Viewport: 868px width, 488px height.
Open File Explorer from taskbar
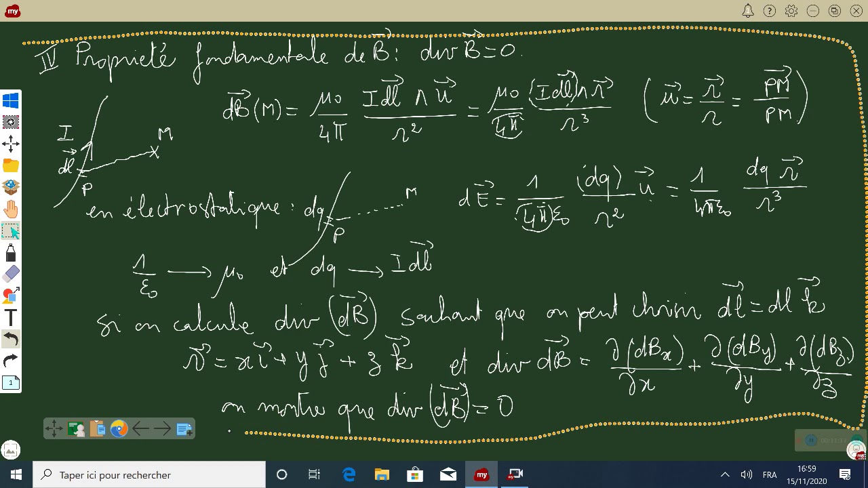tap(382, 474)
